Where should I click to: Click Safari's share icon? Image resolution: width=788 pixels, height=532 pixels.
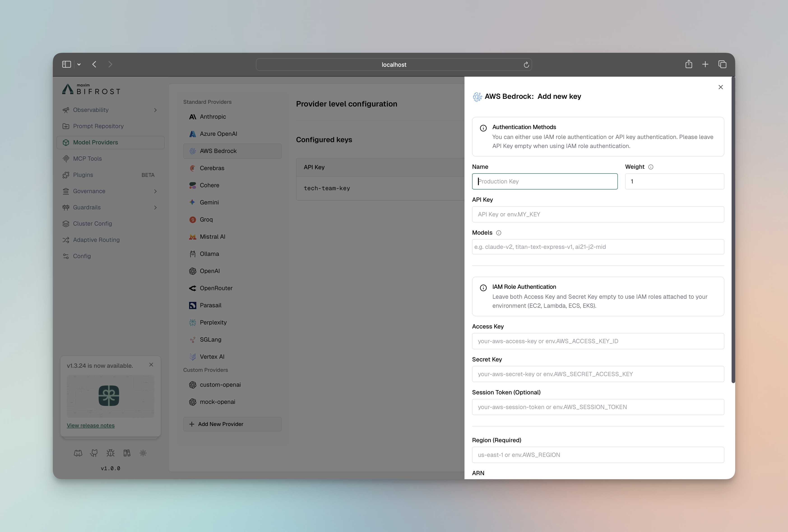click(x=689, y=64)
